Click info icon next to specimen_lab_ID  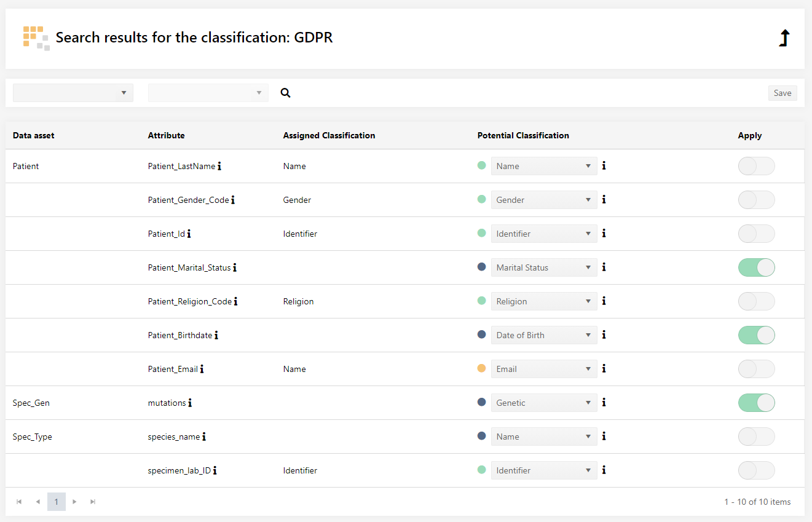click(215, 470)
